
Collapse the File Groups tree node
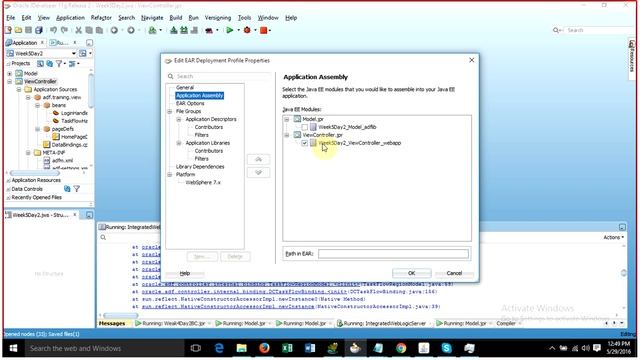point(170,111)
